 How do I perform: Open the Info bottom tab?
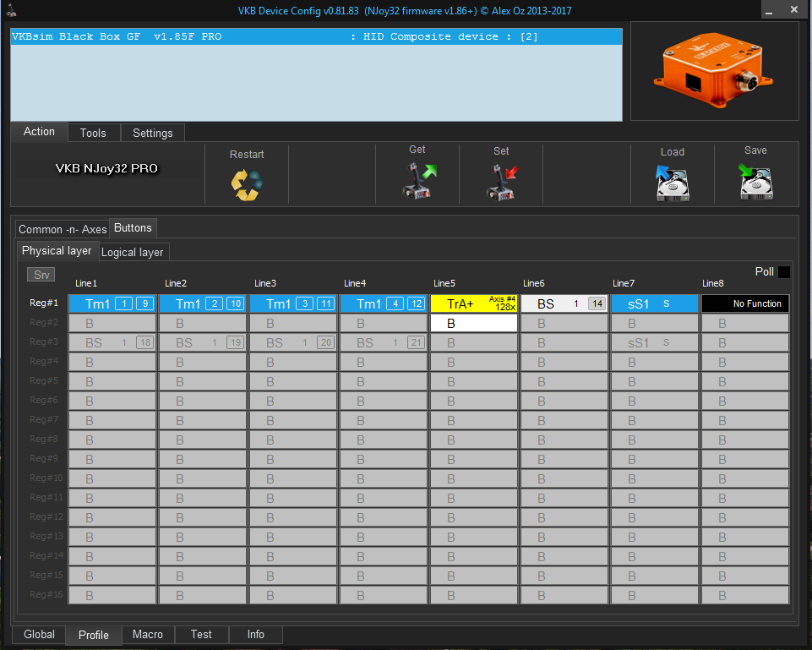255,635
